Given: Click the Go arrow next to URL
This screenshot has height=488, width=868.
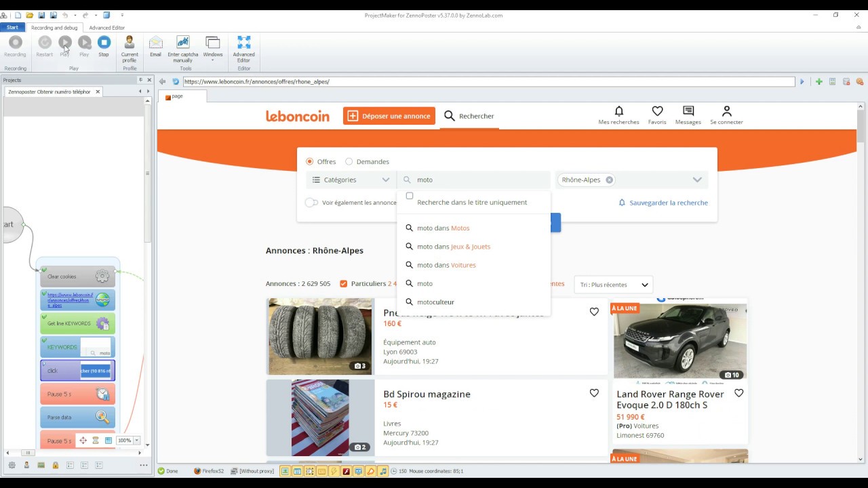Looking at the screenshot, I should (802, 82).
